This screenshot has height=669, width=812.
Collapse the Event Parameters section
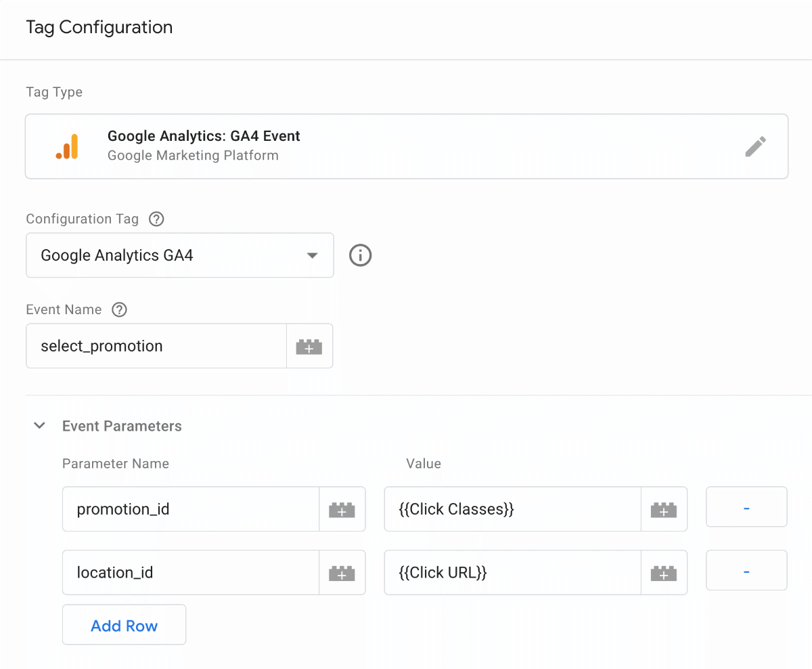pyautogui.click(x=40, y=426)
